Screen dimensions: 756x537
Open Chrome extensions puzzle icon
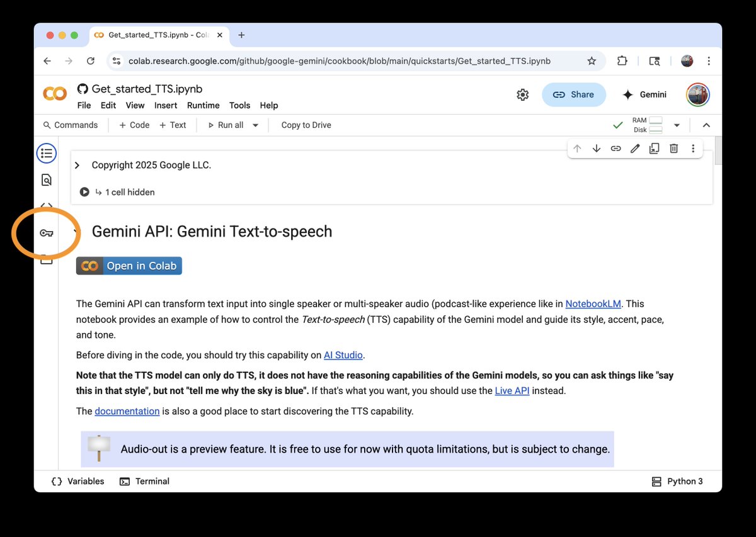coord(622,61)
